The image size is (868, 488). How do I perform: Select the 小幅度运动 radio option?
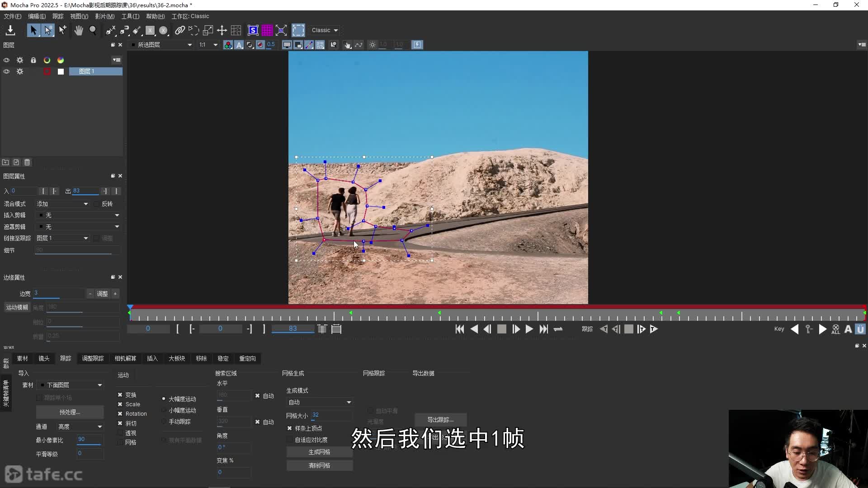click(x=164, y=410)
